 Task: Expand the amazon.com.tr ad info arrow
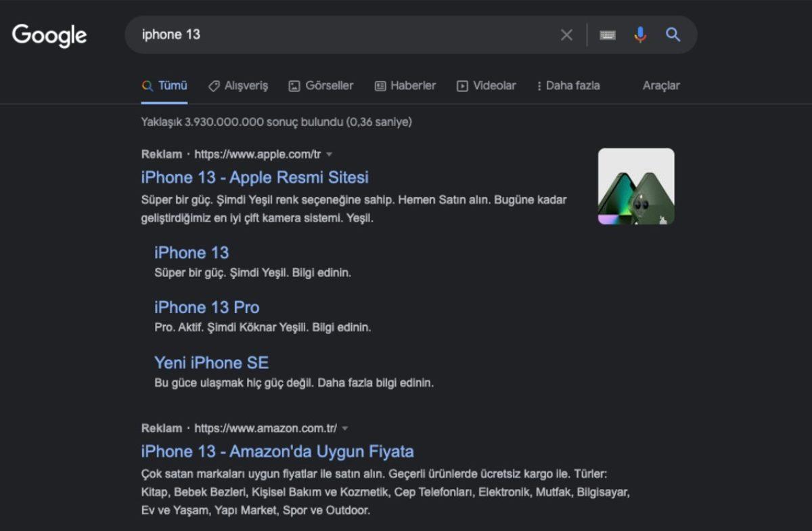click(x=345, y=428)
